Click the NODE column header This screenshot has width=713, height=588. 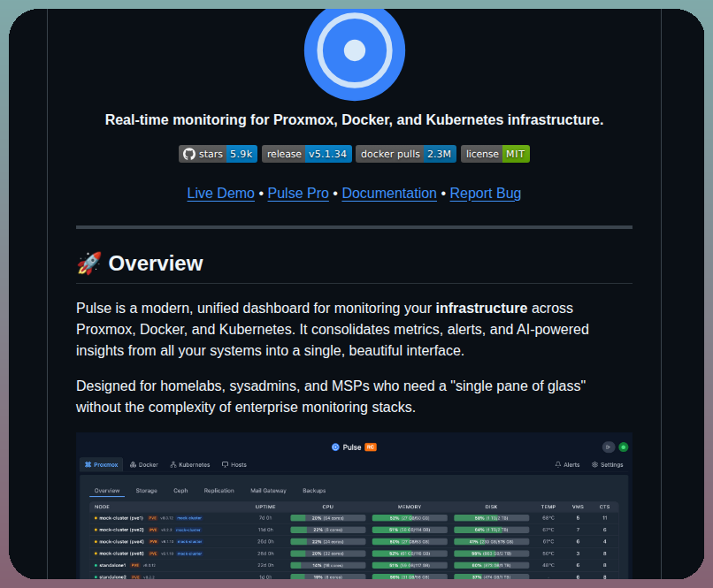pos(102,507)
